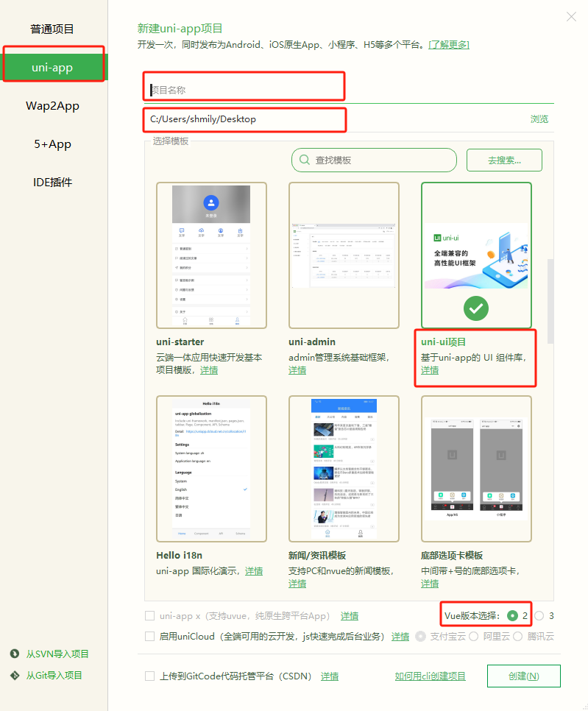588x711 pixels.
Task: Click the 查找模板 search box
Action: point(374,160)
